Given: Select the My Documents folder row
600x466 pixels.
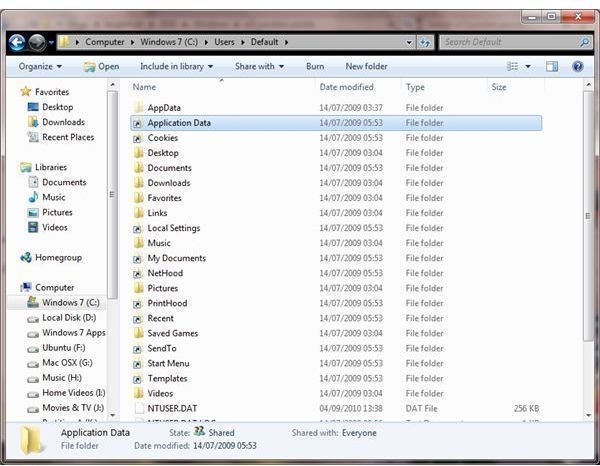Looking at the screenshot, I should pyautogui.click(x=336, y=258).
